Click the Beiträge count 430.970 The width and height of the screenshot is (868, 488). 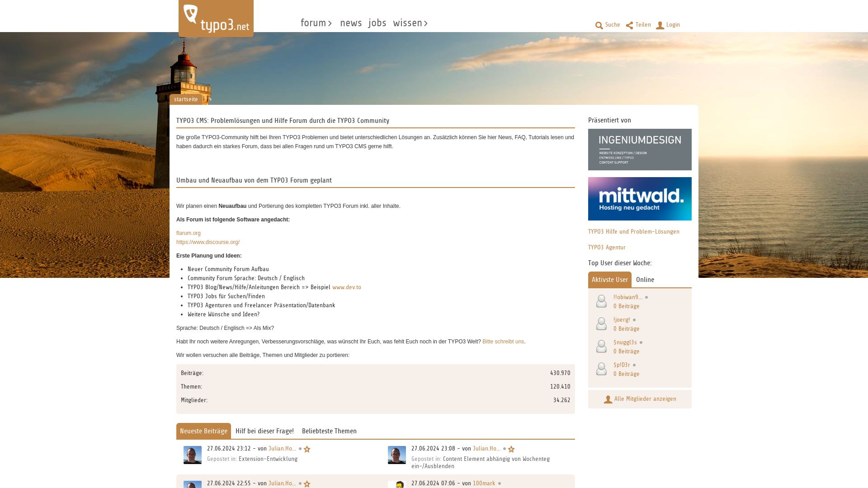(560, 373)
